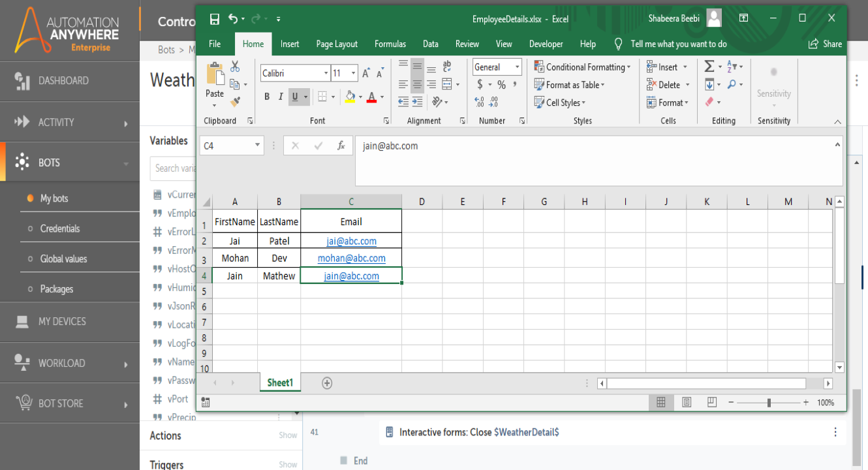Screen dimensions: 868x470
Task: Toggle Bold formatting
Action: (267, 97)
